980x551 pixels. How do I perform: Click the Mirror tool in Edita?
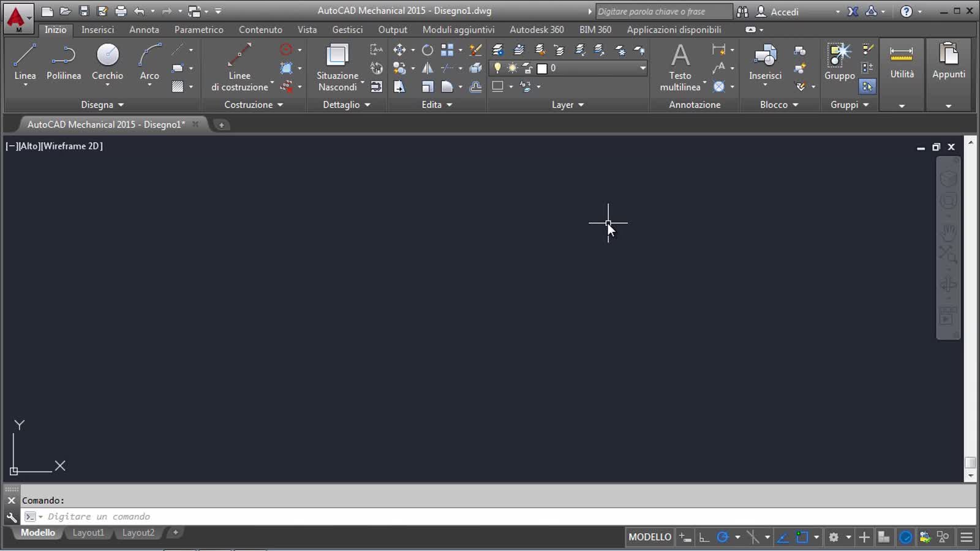(428, 68)
